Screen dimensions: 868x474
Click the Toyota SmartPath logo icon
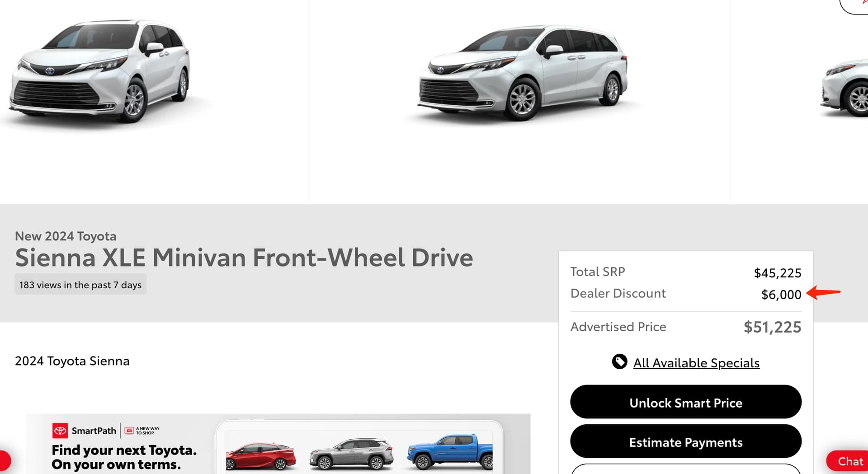coord(60,431)
